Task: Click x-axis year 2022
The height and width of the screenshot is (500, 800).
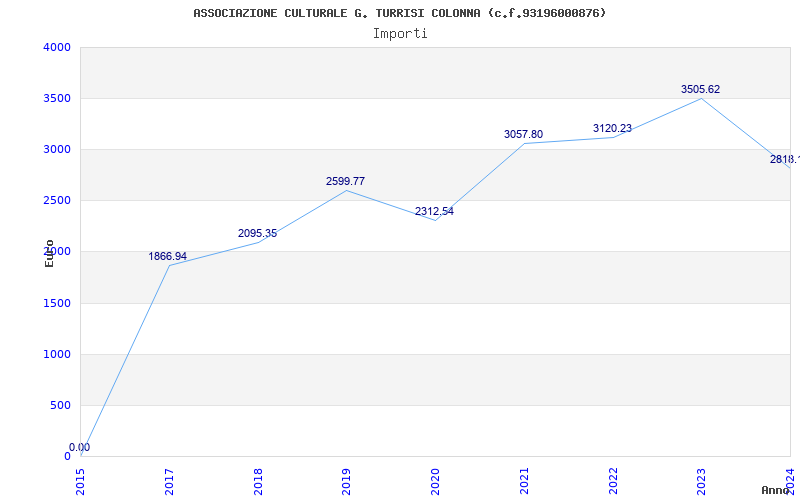Action: click(613, 481)
